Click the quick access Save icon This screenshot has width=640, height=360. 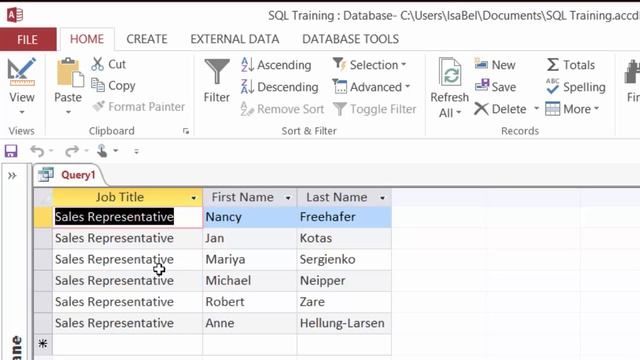point(11,151)
